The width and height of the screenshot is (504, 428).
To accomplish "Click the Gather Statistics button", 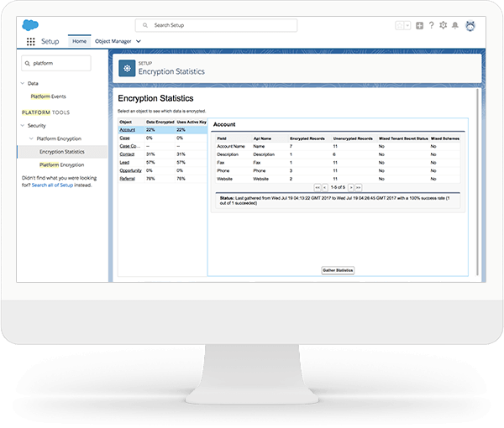I will coord(338,270).
